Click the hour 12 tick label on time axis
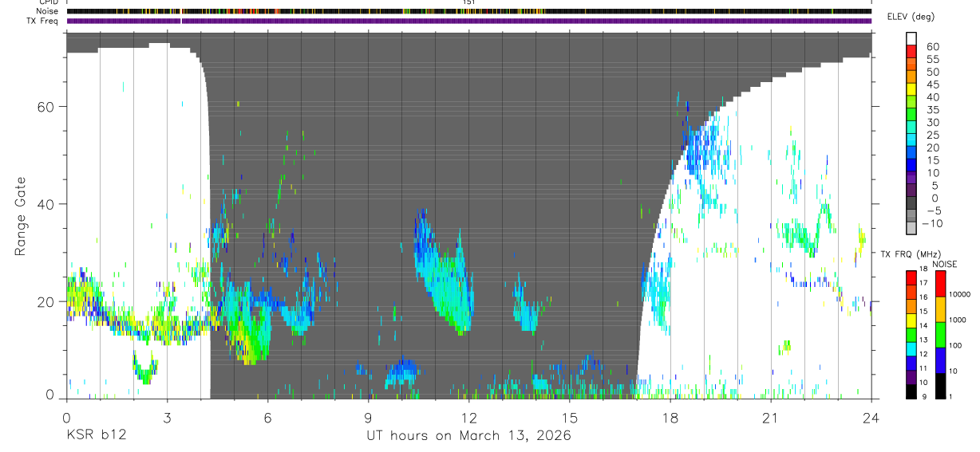Image resolution: width=980 pixels, height=452 pixels. (468, 418)
